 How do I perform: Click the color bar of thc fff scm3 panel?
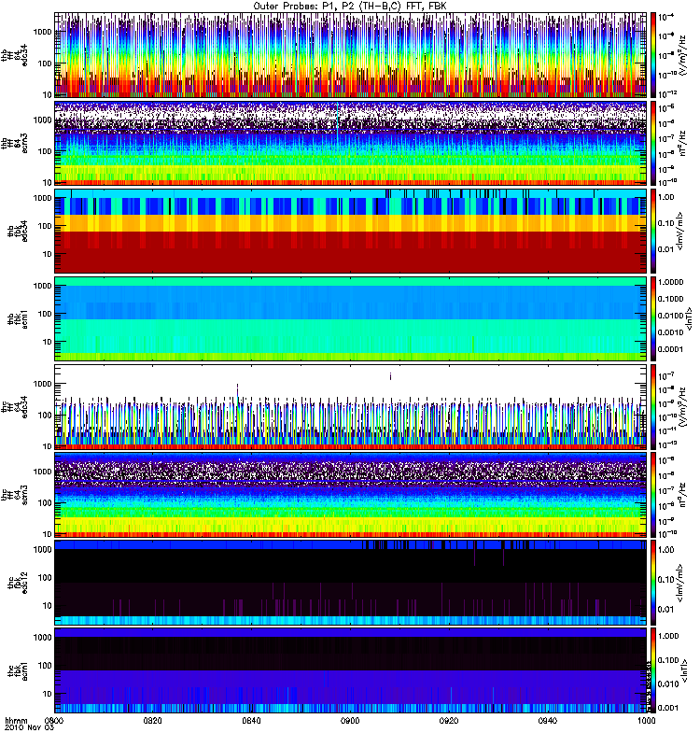point(652,495)
